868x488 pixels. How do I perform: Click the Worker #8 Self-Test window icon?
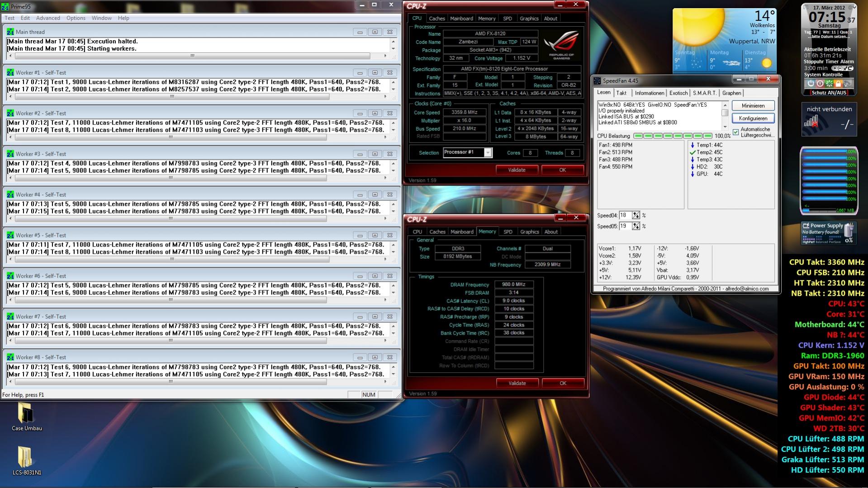click(10, 357)
